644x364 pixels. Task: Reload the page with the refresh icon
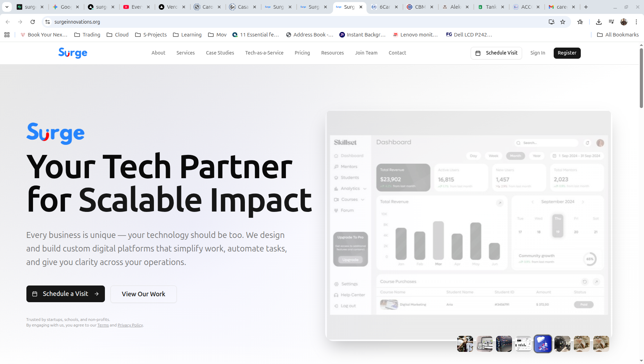33,22
